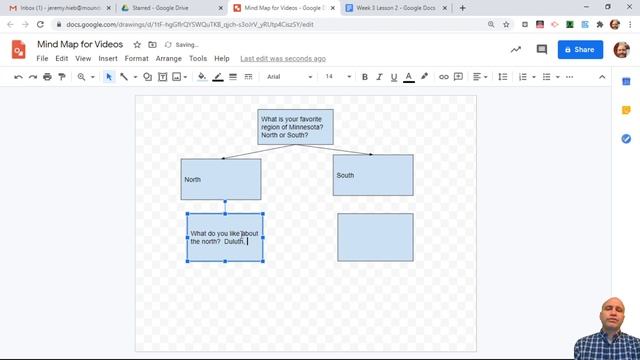Open the Edit menu
The height and width of the screenshot is (360, 640).
click(x=62, y=58)
